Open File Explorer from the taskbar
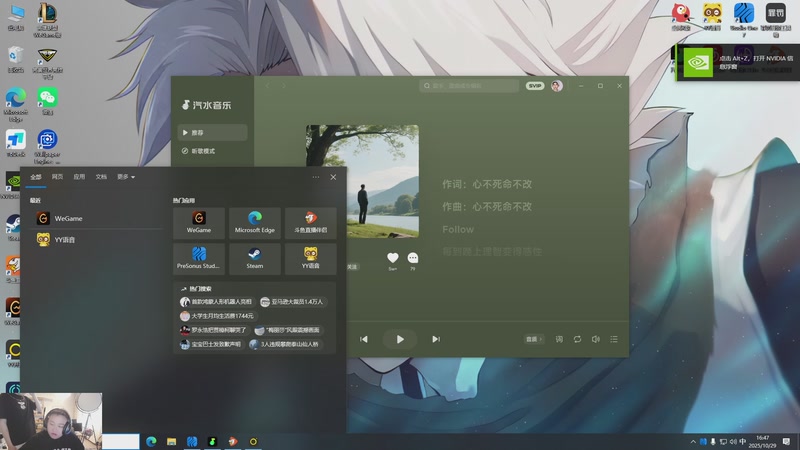This screenshot has height=450, width=800. point(171,441)
